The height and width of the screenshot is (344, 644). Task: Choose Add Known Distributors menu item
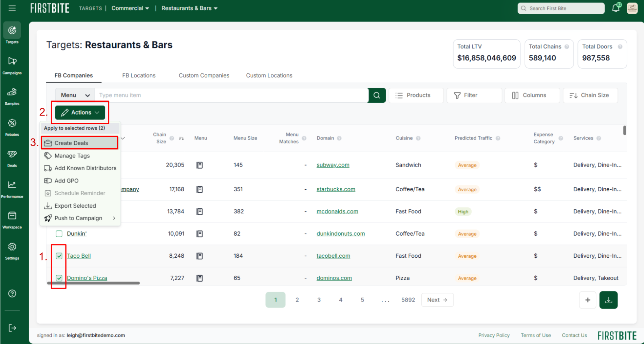tap(80, 168)
